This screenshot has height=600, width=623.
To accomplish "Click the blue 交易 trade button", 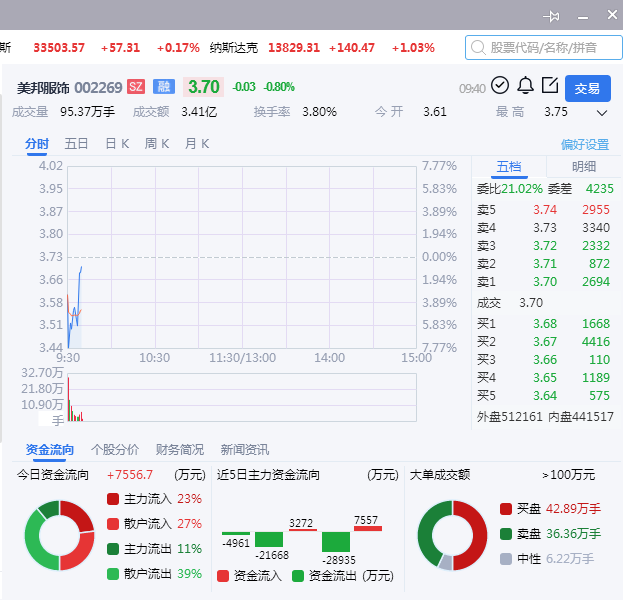I will pyautogui.click(x=588, y=88).
